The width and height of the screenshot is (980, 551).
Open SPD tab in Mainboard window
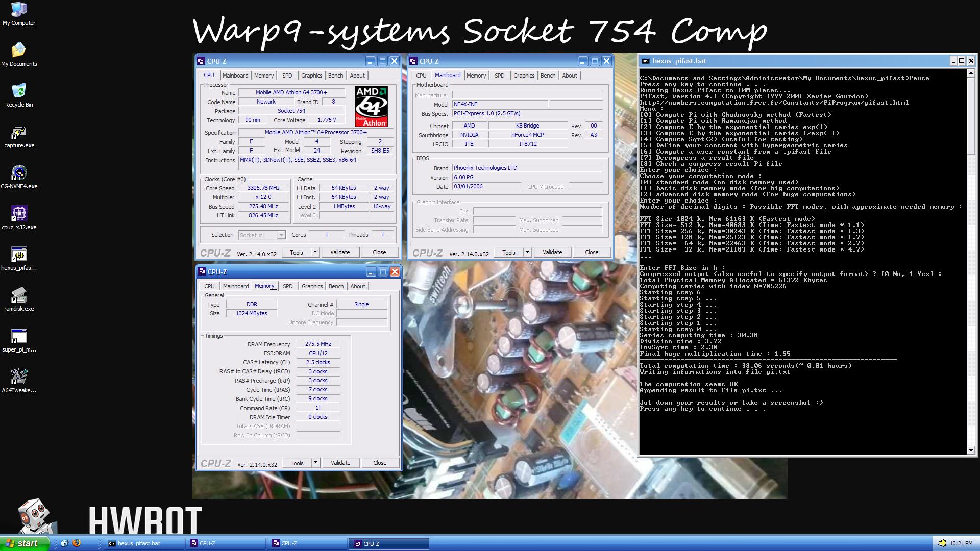[x=500, y=76]
